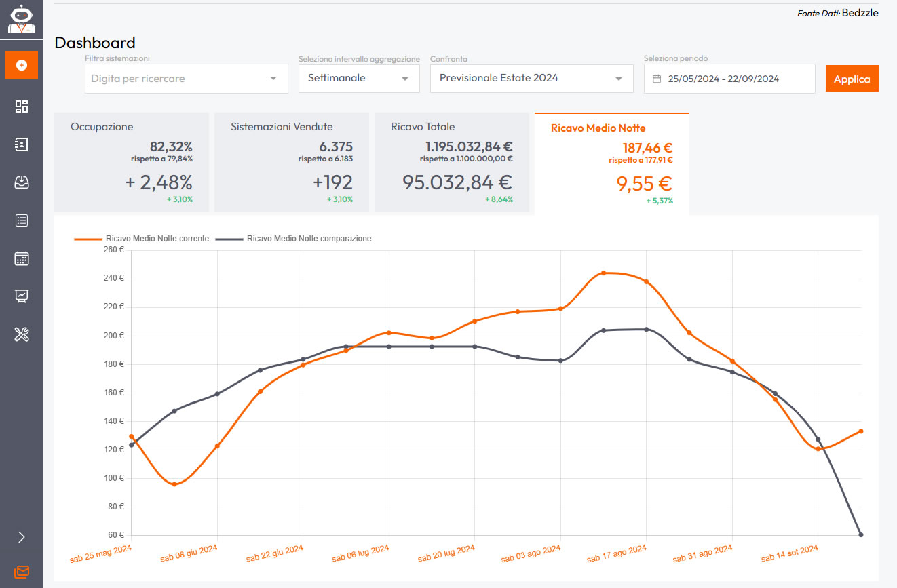Viewport: 897px width, 588px height.
Task: Open the tools wrench icon in sidebar
Action: pos(22,334)
